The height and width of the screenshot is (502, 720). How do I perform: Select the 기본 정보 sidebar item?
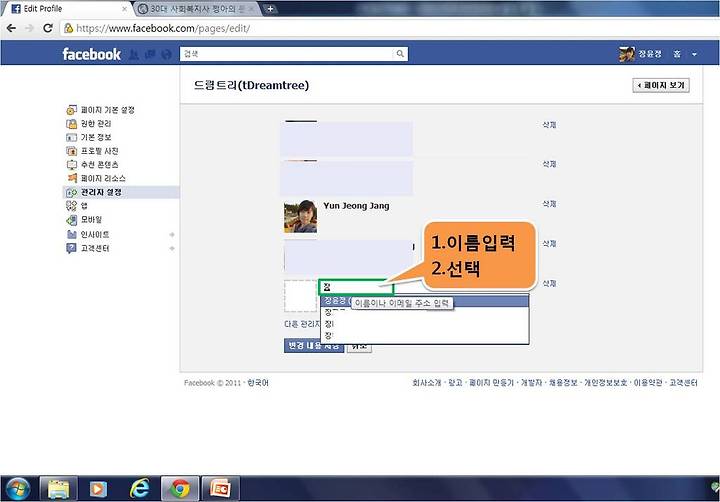pos(89,137)
